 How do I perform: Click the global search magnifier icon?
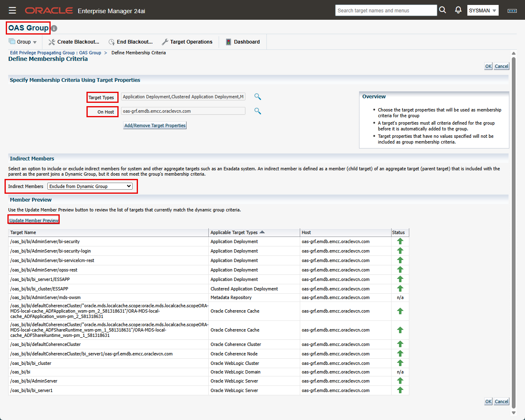point(443,10)
